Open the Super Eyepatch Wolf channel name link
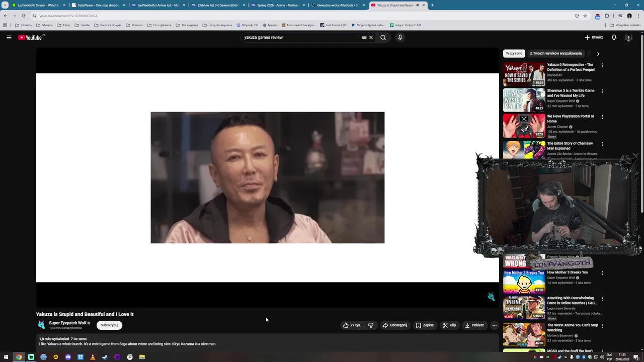644x362 pixels. [67, 323]
